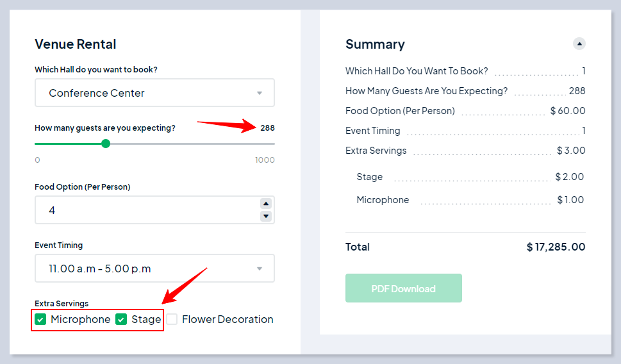Uncheck the Stage checkbox
Image resolution: width=621 pixels, height=364 pixels.
(121, 319)
